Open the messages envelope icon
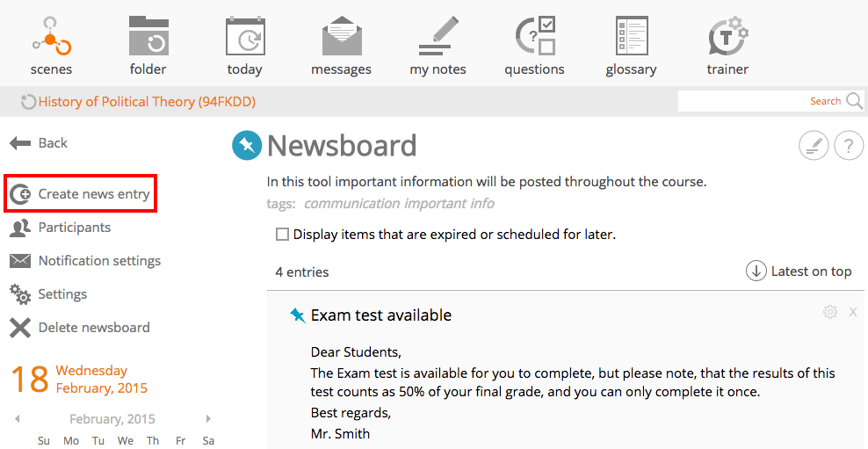868x449 pixels. pyautogui.click(x=342, y=36)
